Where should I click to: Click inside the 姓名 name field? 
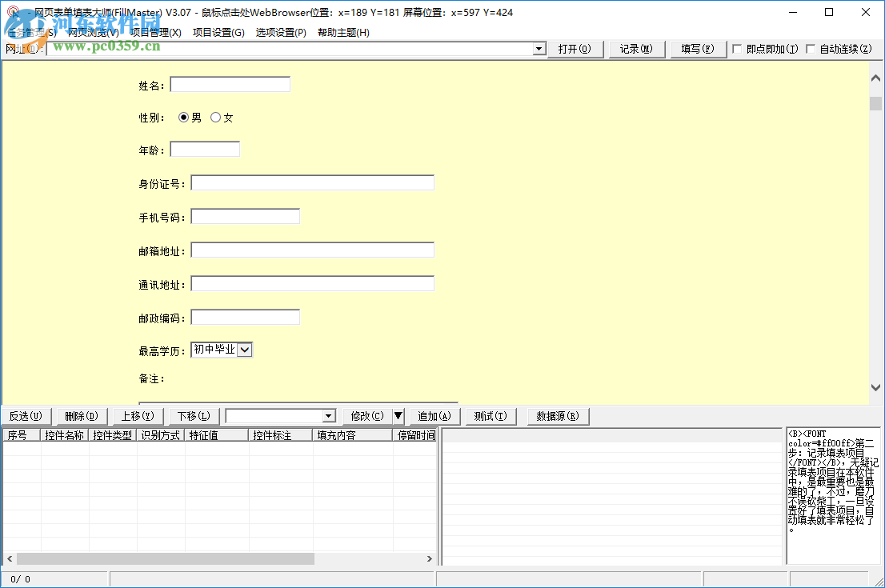tap(230, 83)
